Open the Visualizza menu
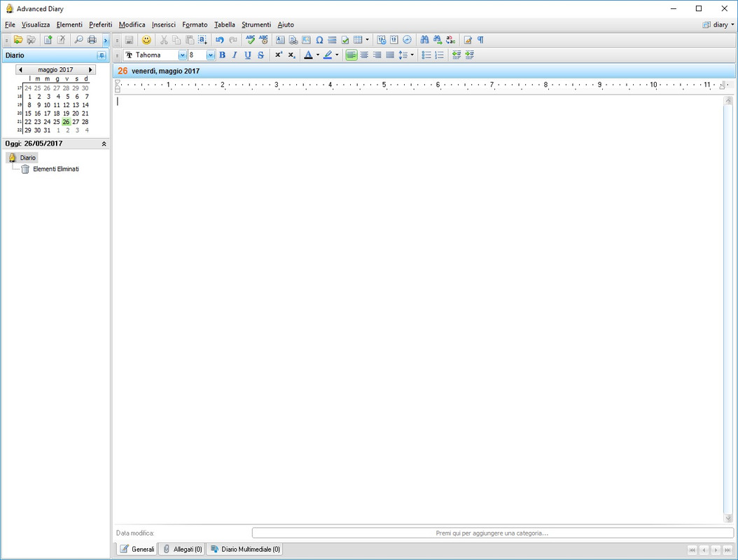This screenshot has width=738, height=560. click(36, 24)
